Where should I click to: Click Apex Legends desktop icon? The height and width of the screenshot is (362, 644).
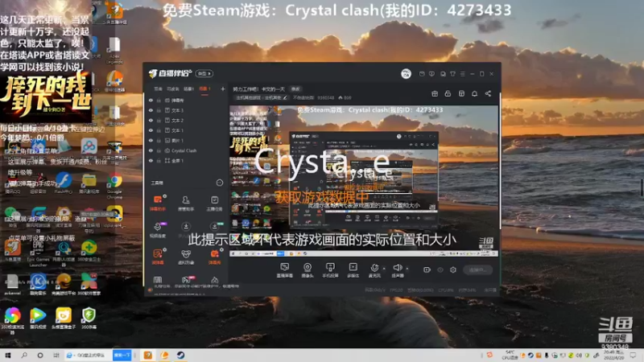[114, 51]
